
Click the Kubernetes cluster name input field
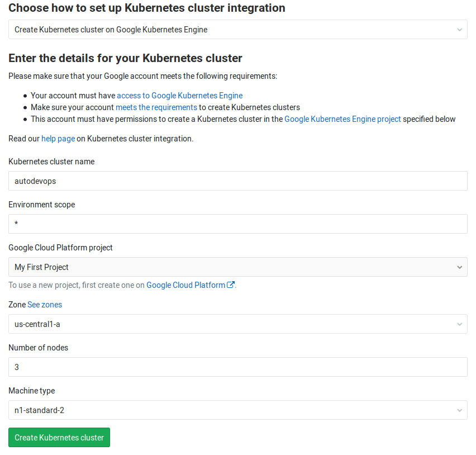tap(237, 181)
